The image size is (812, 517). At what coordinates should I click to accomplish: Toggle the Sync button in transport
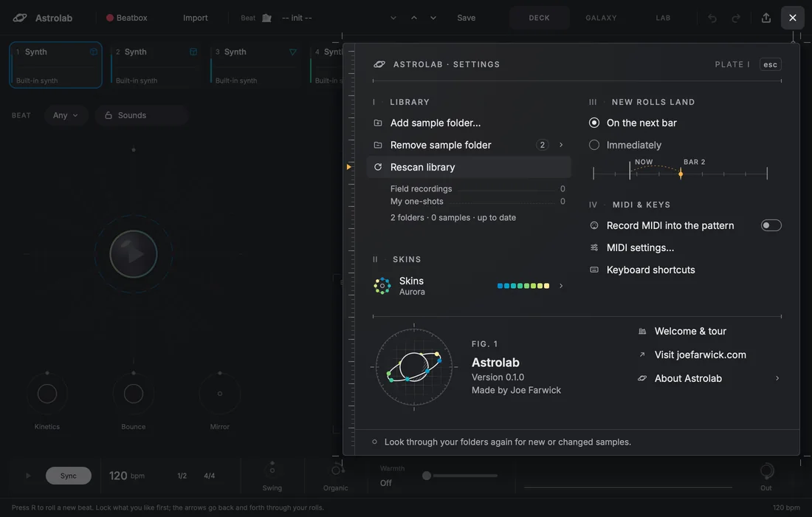point(69,476)
